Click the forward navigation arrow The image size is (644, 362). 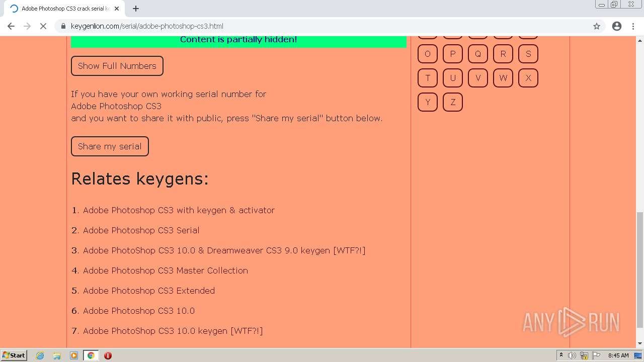coord(27,26)
